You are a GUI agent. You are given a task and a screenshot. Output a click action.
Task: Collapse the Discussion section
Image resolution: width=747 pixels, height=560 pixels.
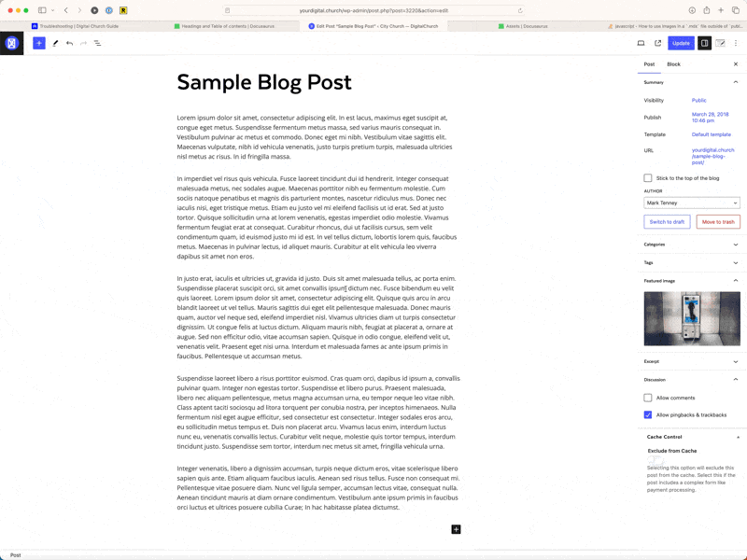736,380
